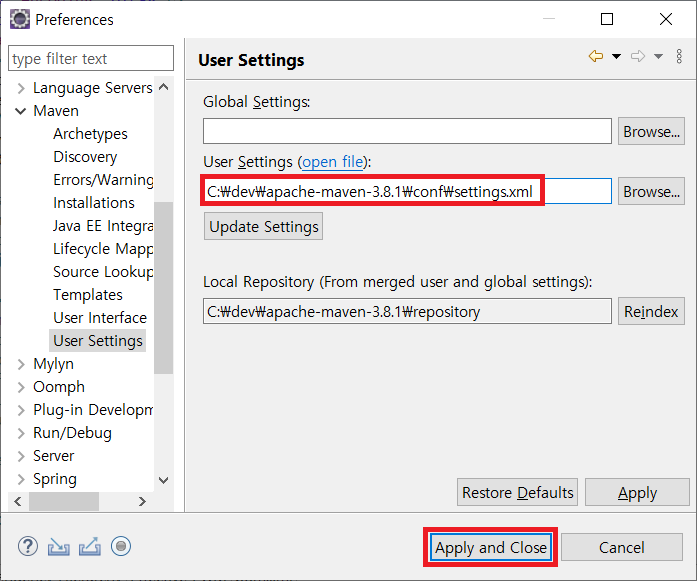Screen dimensions: 697x581
Task: Click the back navigation arrow icon
Action: pos(596,56)
